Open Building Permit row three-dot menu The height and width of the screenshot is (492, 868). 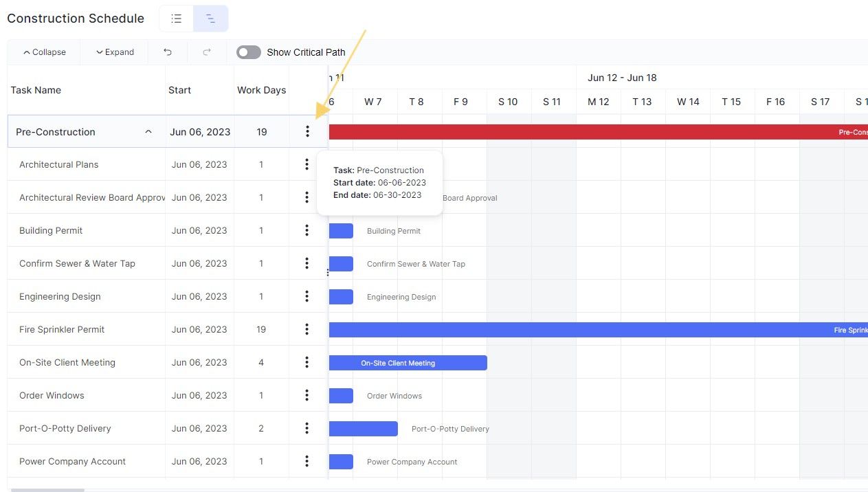pos(307,230)
